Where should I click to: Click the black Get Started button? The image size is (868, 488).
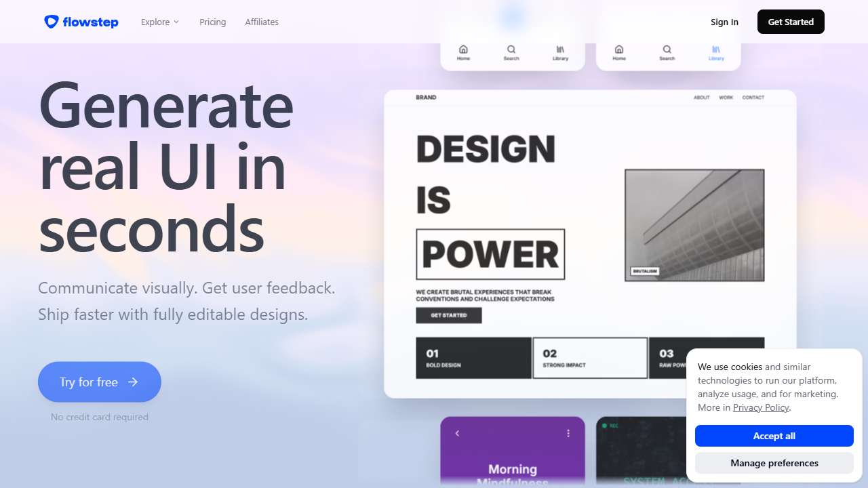tap(791, 22)
